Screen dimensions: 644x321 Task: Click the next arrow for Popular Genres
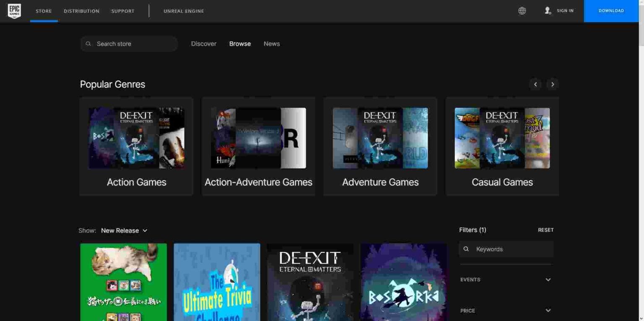[x=552, y=84]
